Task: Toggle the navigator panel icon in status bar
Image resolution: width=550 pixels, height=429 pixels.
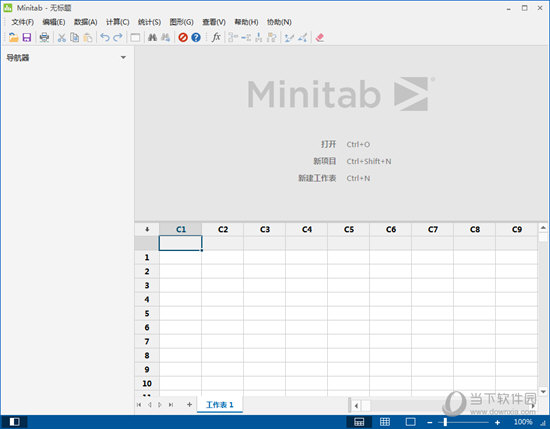Action: point(14,422)
